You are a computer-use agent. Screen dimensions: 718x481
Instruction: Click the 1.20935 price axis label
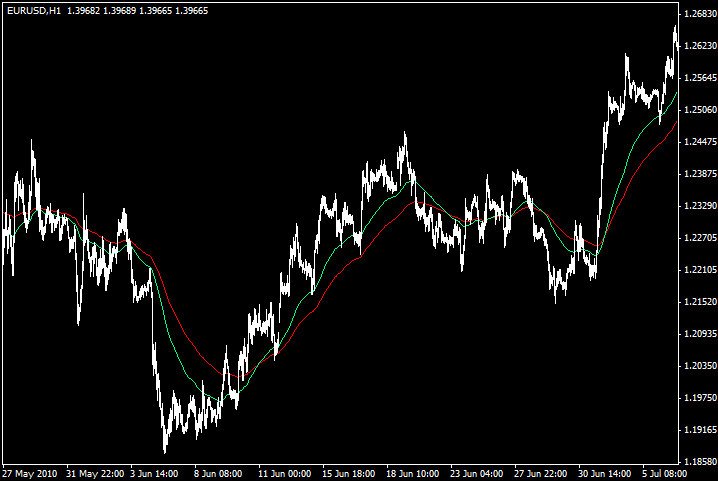click(x=698, y=334)
